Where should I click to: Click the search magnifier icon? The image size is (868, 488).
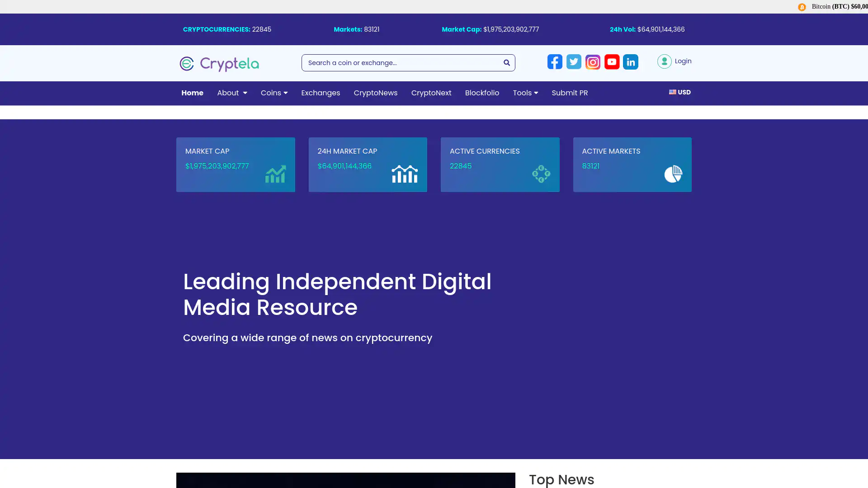pyautogui.click(x=506, y=63)
